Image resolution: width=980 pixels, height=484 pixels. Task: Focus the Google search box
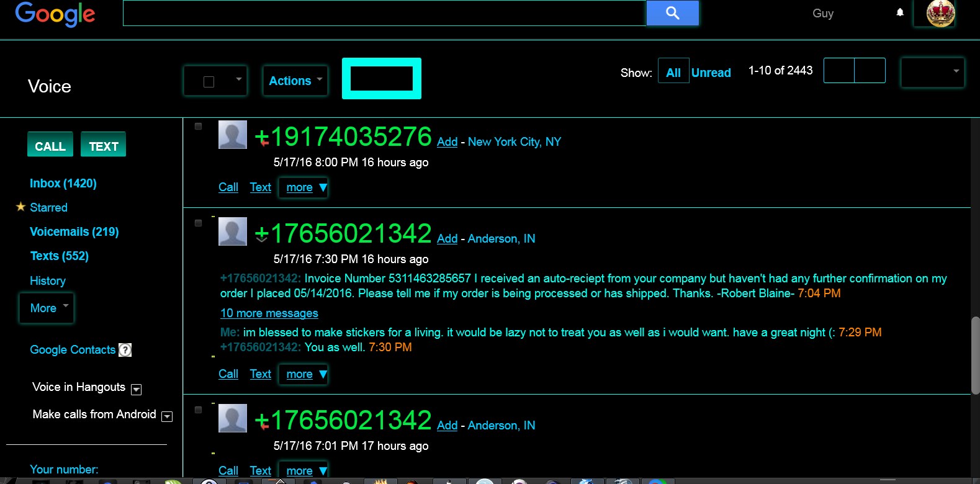click(385, 13)
